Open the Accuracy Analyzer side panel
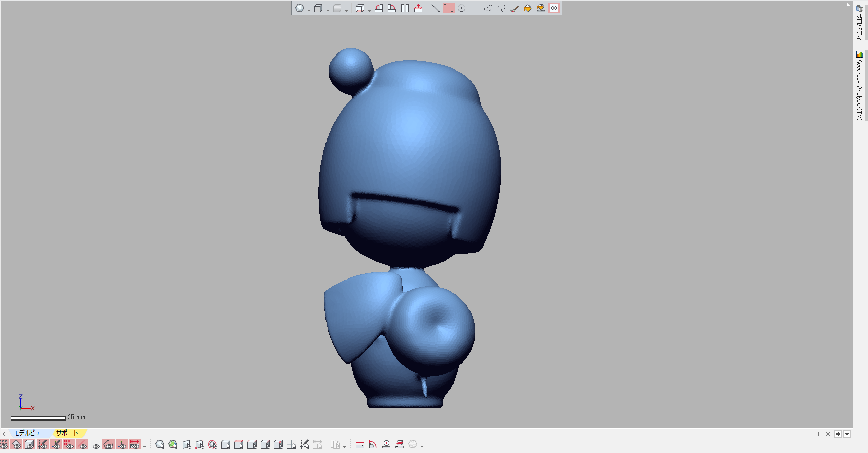Viewport: 868px width, 453px height. 859,86
